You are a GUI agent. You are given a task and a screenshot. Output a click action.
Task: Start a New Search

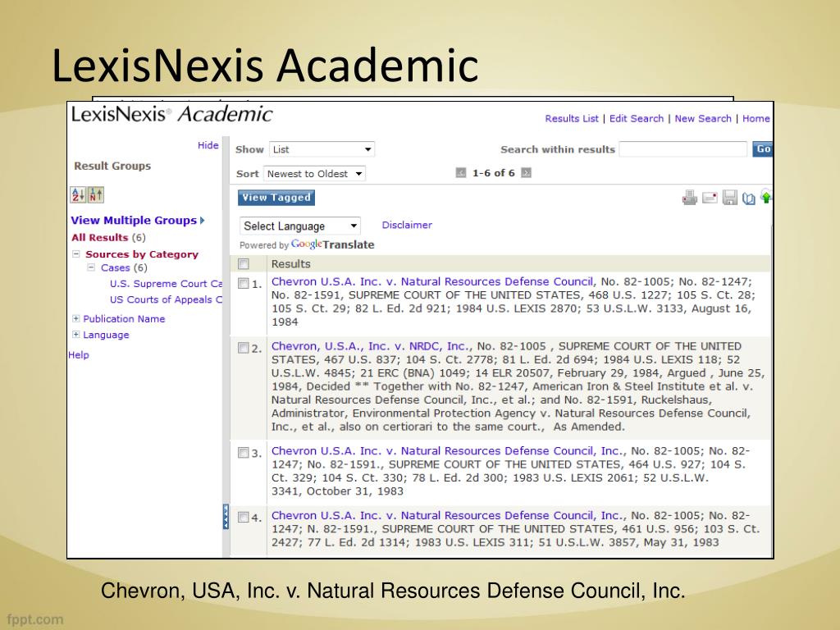[703, 118]
